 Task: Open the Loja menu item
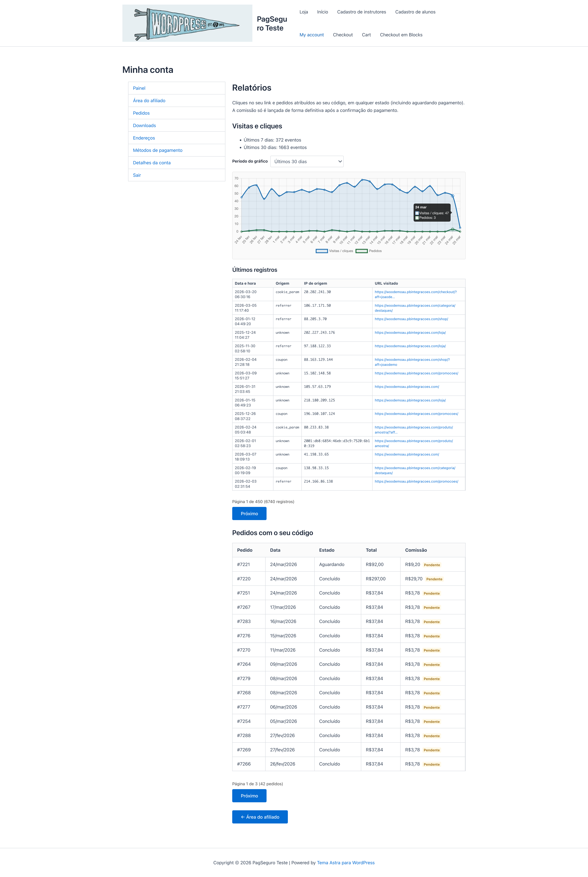pyautogui.click(x=304, y=12)
